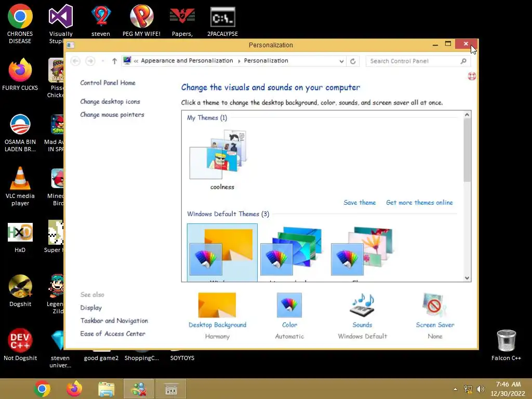Click the Personalization window system menu icon
This screenshot has height=399, width=532.
pyautogui.click(x=70, y=45)
